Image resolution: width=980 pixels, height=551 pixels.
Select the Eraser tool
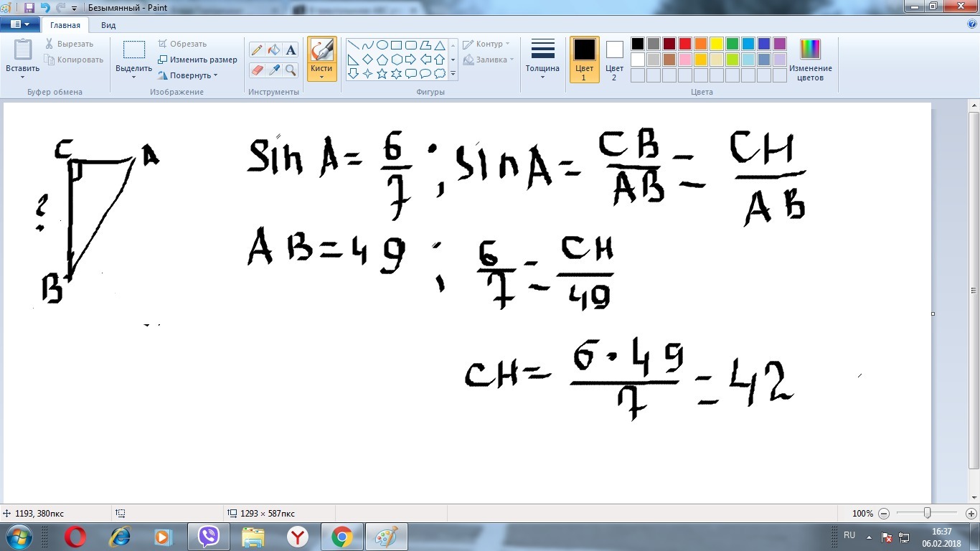pyautogui.click(x=256, y=70)
